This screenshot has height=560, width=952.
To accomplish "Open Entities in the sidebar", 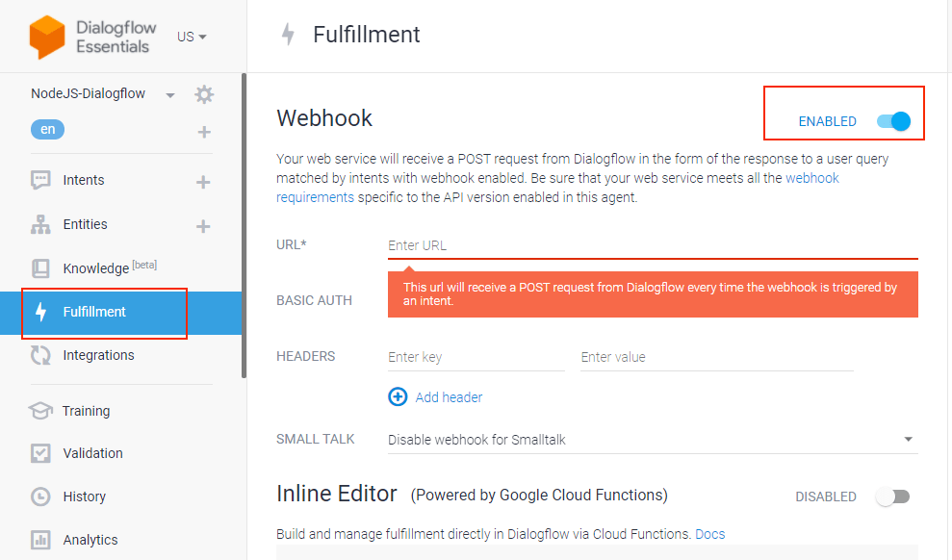I will click(x=85, y=224).
